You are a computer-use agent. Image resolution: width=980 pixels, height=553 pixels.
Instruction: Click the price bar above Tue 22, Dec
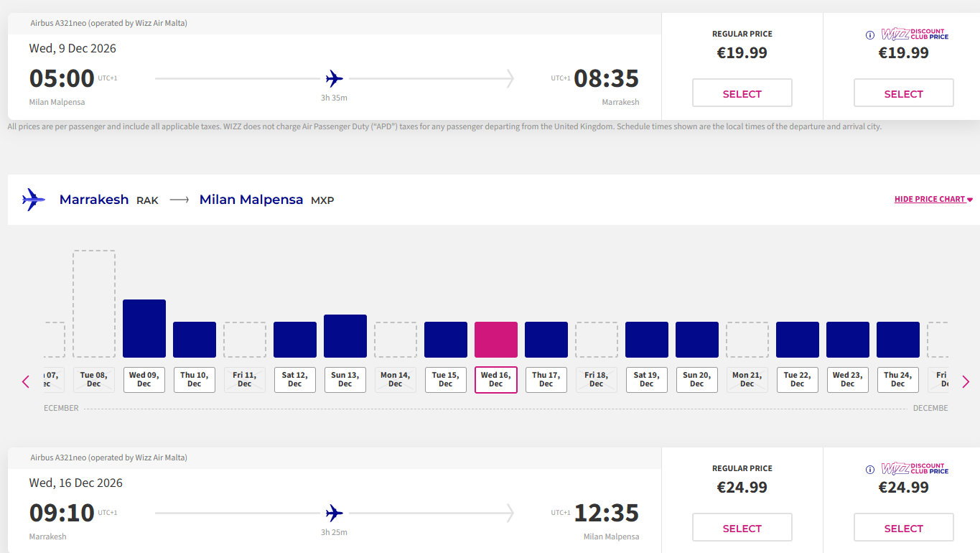pyautogui.click(x=798, y=340)
